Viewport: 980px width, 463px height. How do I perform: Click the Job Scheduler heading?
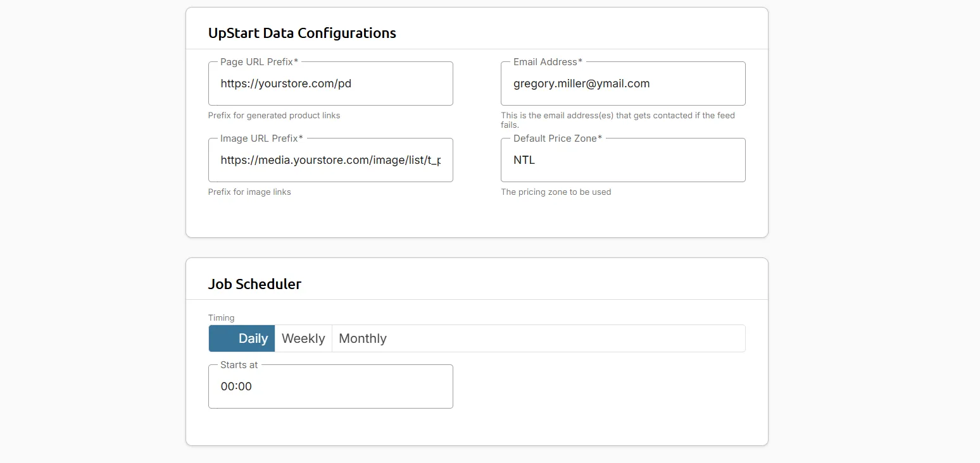(x=254, y=284)
